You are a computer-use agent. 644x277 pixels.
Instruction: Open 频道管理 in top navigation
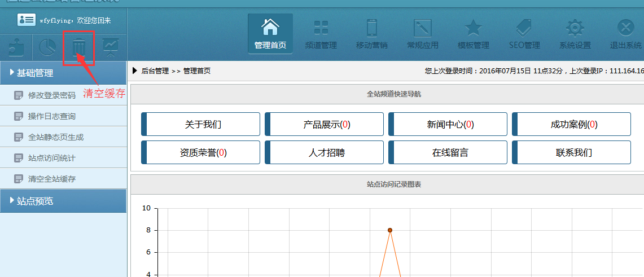321,34
